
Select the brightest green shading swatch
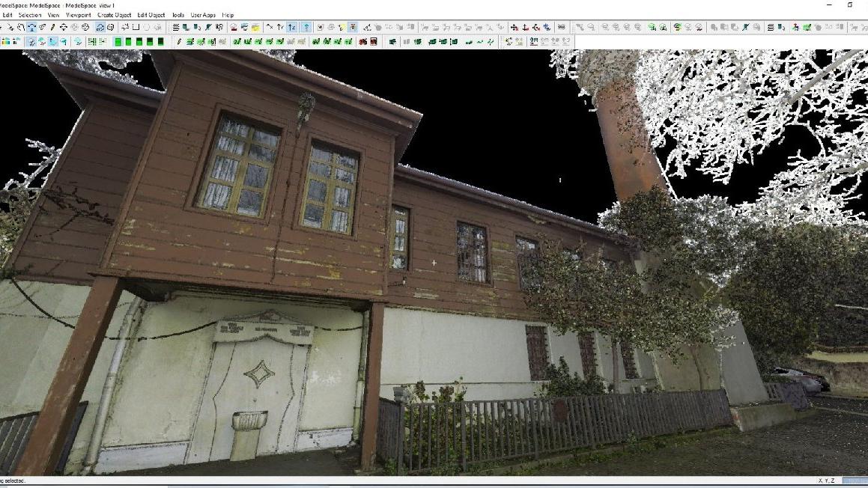click(118, 42)
